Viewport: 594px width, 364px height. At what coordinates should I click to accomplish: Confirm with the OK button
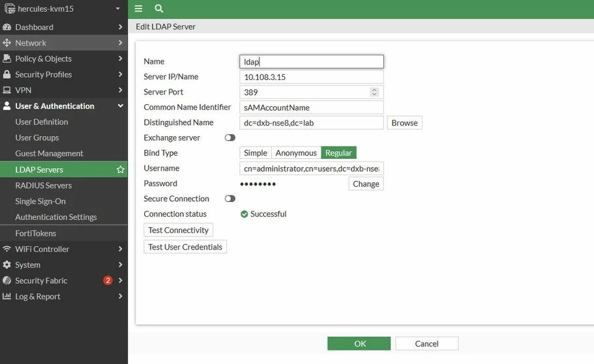point(359,344)
